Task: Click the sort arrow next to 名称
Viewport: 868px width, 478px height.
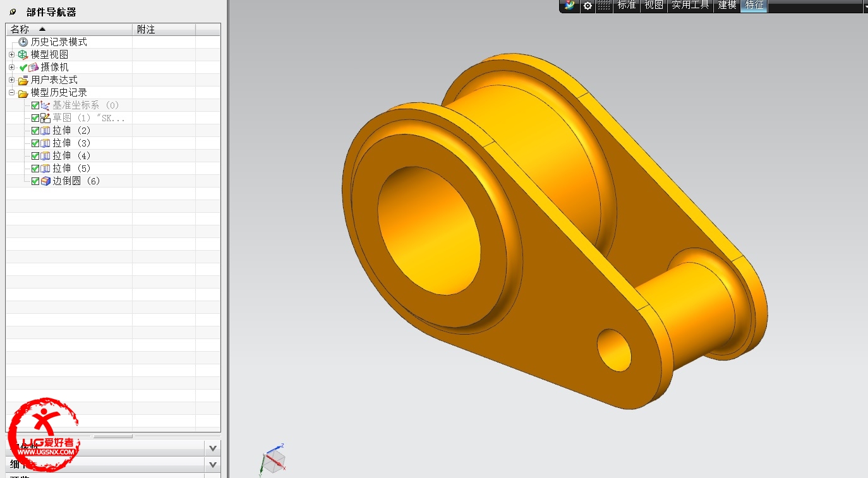Action: click(42, 30)
